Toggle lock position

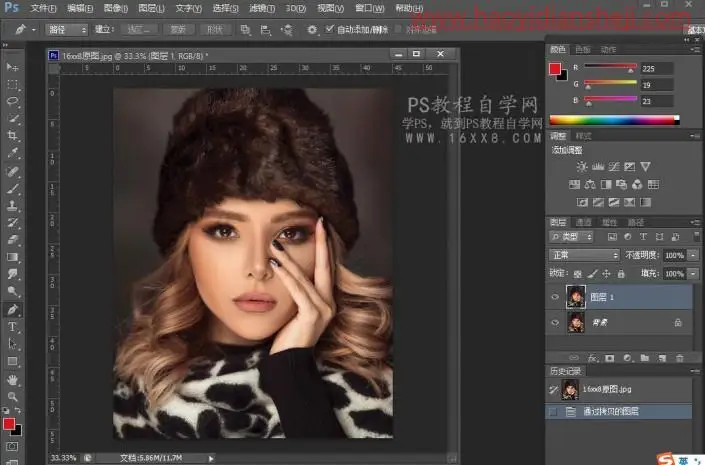pos(607,273)
